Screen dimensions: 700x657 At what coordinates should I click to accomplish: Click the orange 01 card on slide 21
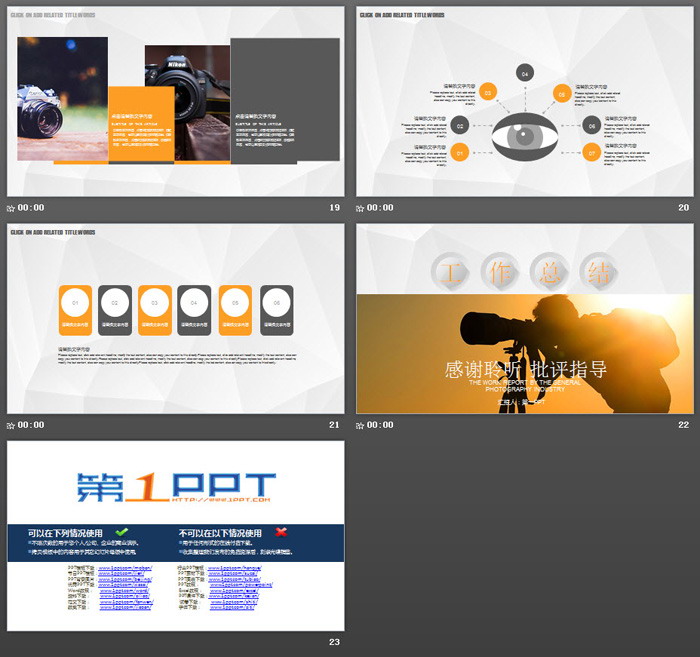(x=76, y=310)
